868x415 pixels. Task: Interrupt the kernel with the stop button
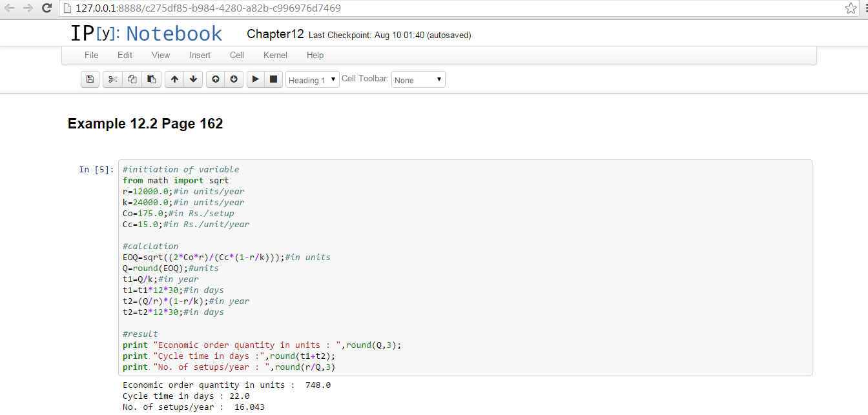[273, 79]
